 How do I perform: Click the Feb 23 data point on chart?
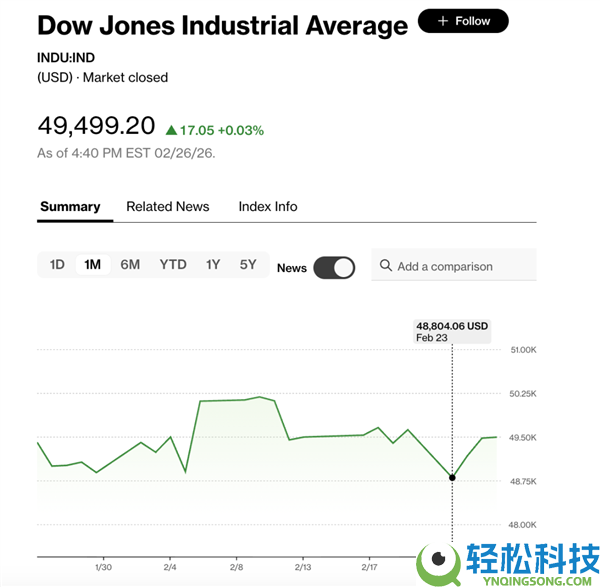[x=452, y=478]
